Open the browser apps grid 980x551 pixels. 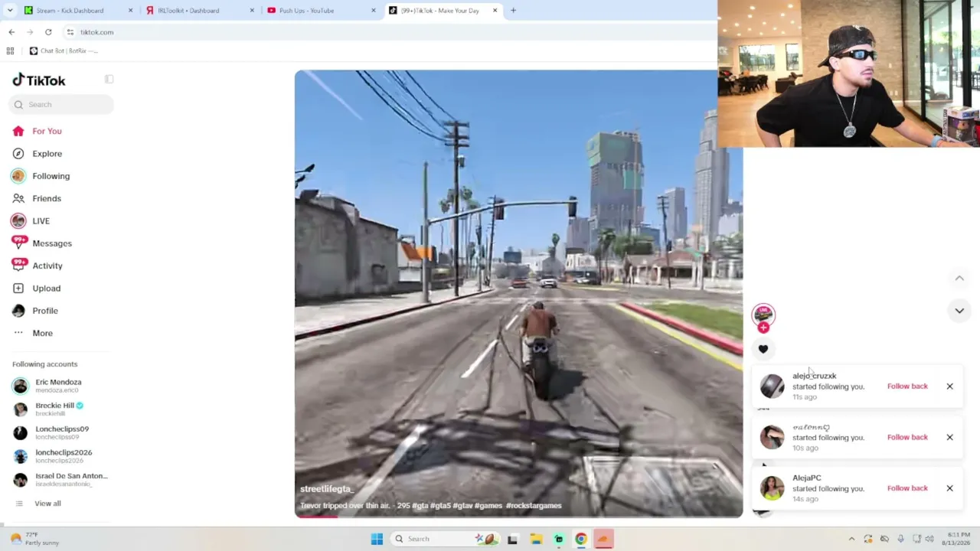10,51
